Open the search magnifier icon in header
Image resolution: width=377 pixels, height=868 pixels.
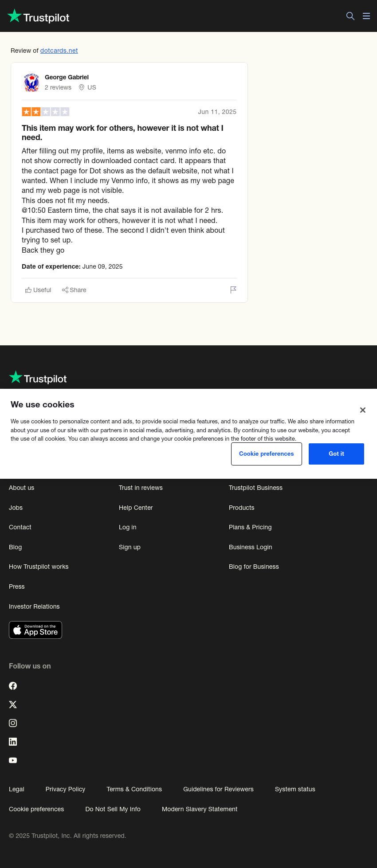click(350, 16)
